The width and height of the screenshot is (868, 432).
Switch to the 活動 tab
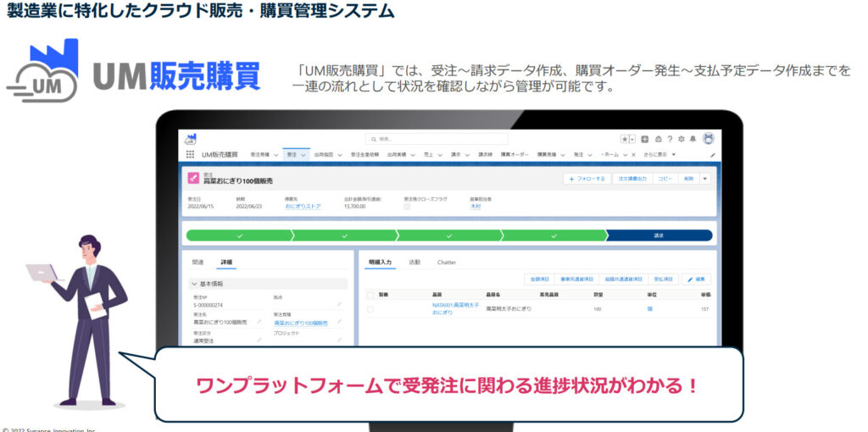(x=415, y=263)
